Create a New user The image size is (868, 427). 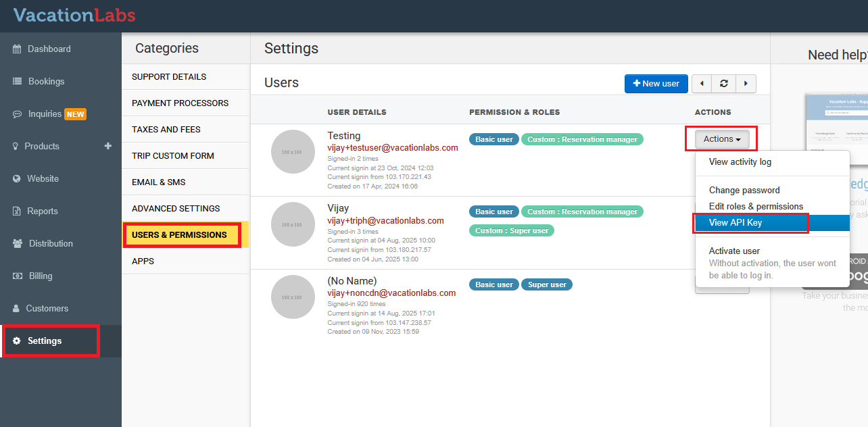(656, 84)
